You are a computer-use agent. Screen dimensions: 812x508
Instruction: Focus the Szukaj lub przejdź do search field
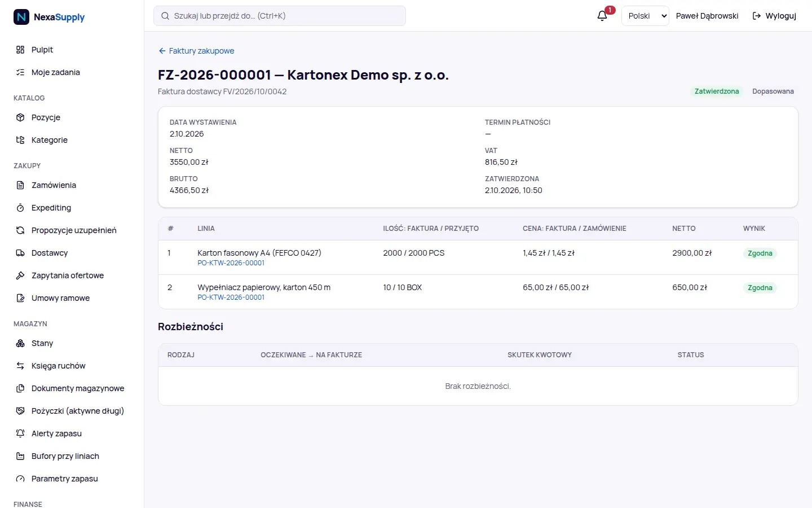[x=280, y=16]
